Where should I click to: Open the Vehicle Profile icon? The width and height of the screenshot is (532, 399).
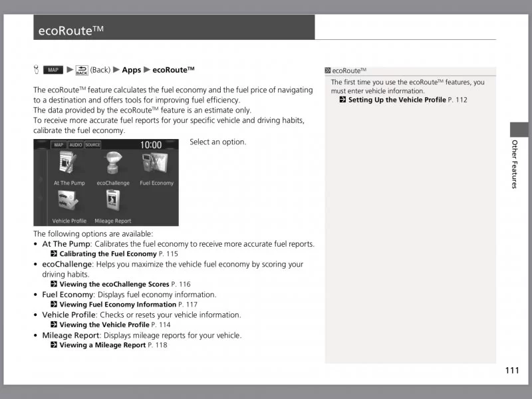click(x=69, y=203)
